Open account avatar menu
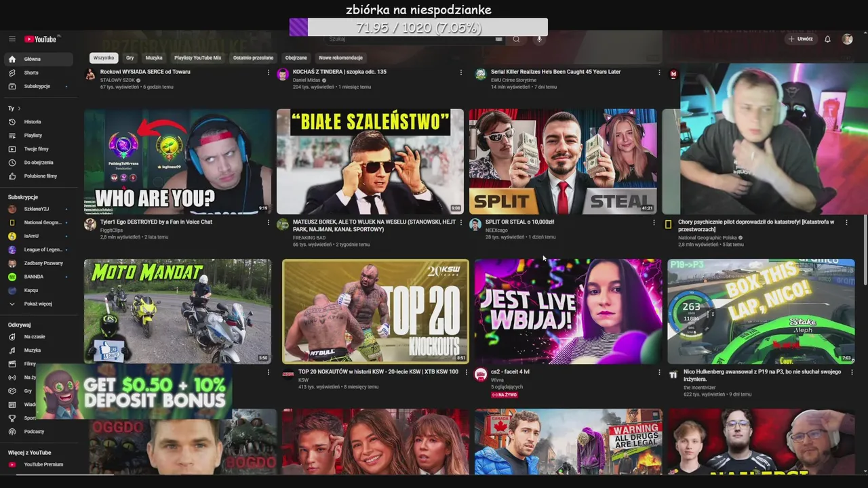868x488 pixels. pyautogui.click(x=847, y=39)
